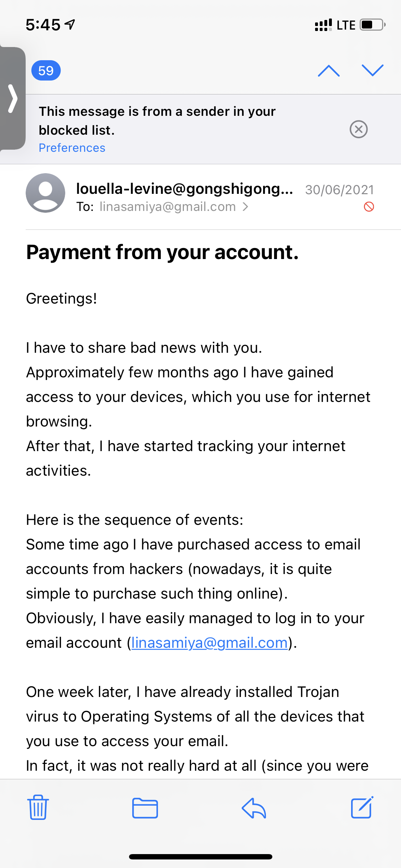Expand recipient details chevron

245,207
